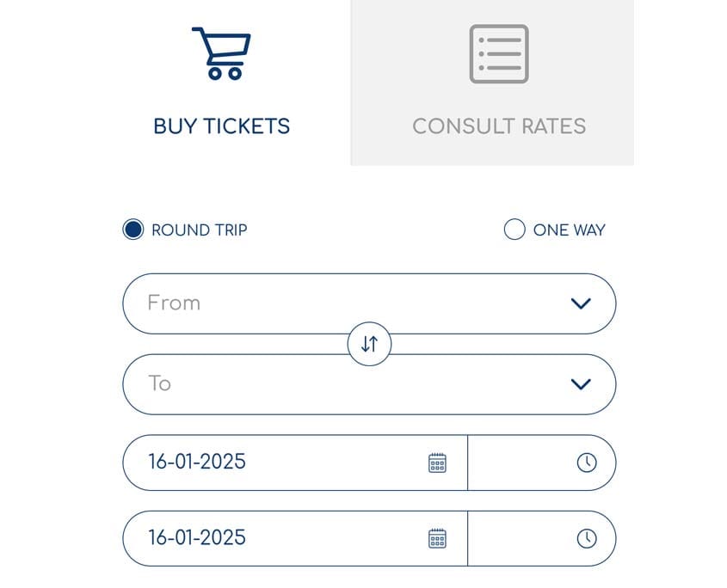Screen dimensions: 727x588
Task: Click the empty departure time field
Action: tap(542, 462)
